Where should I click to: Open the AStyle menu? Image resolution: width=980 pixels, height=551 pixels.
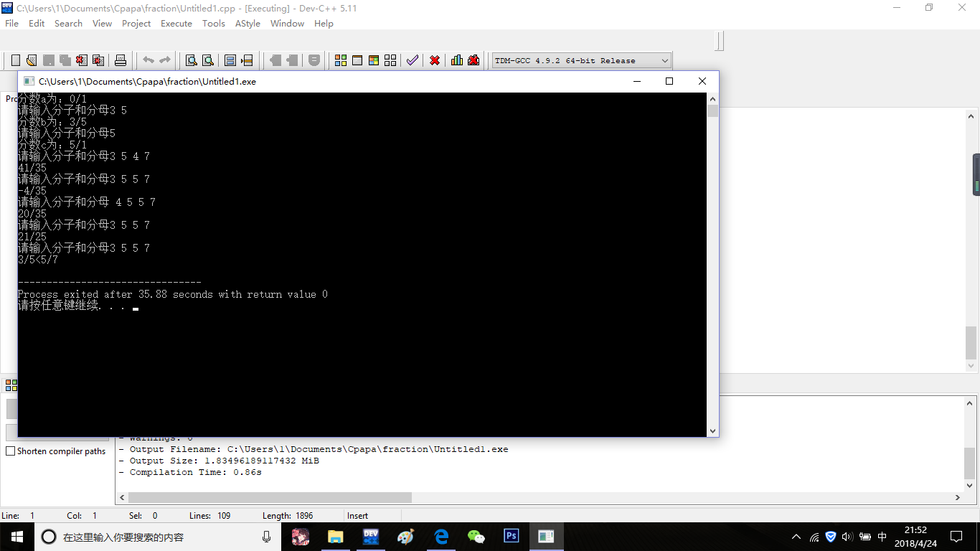(x=248, y=23)
